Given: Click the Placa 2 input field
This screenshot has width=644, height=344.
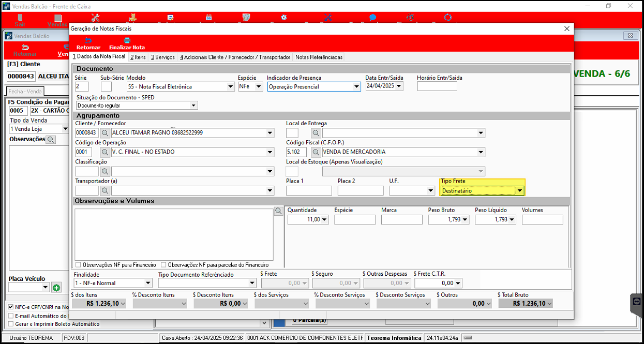Looking at the screenshot, I should pos(361,190).
